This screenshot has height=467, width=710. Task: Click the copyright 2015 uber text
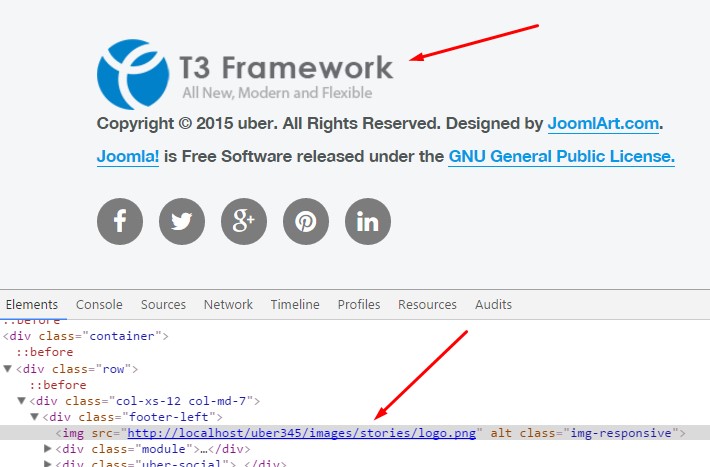tap(187, 123)
